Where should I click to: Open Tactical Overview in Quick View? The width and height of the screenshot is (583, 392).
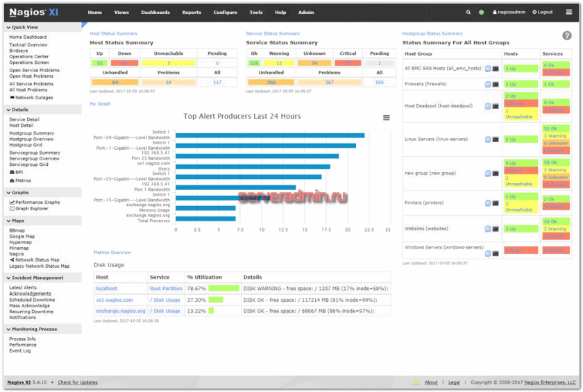[28, 45]
